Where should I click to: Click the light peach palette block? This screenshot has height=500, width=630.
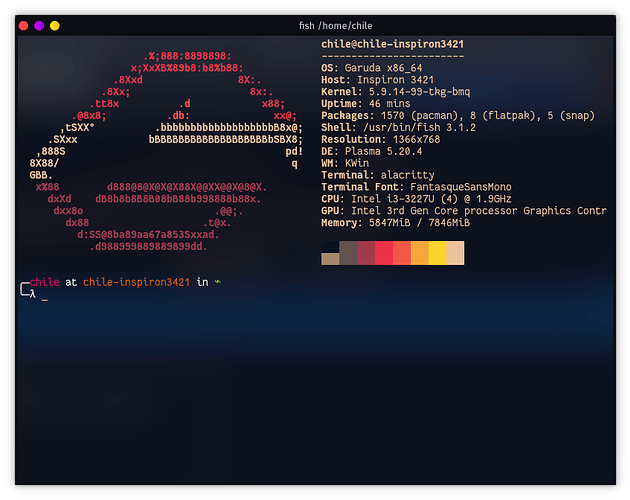coord(455,253)
